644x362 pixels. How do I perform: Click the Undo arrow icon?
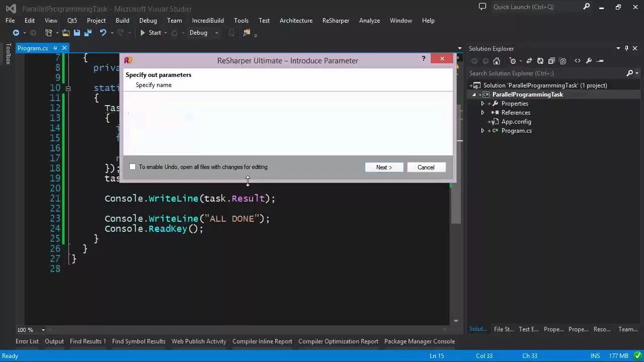103,33
